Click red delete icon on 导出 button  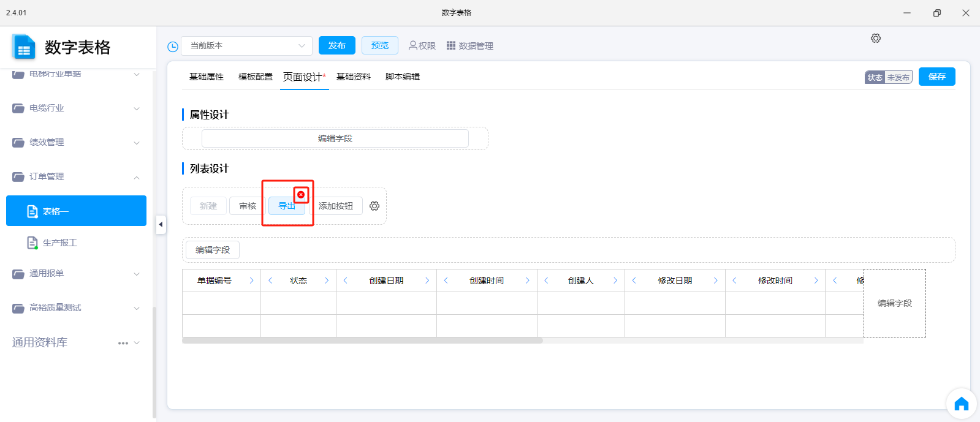[x=301, y=195]
